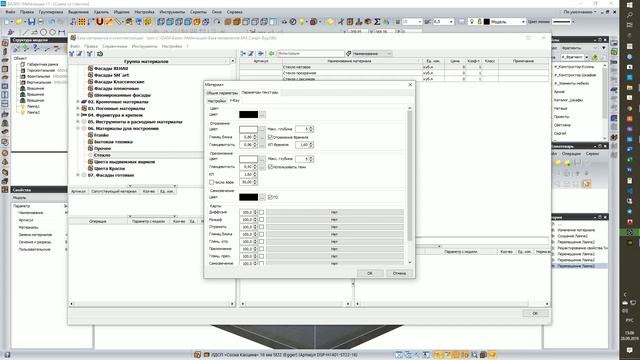Open the Группировка menu
The image size is (640, 360).
[51, 12]
